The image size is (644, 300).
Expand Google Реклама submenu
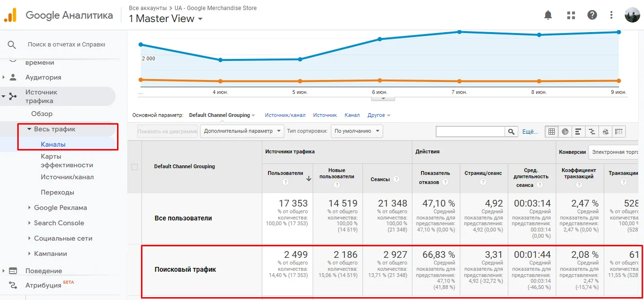point(29,208)
